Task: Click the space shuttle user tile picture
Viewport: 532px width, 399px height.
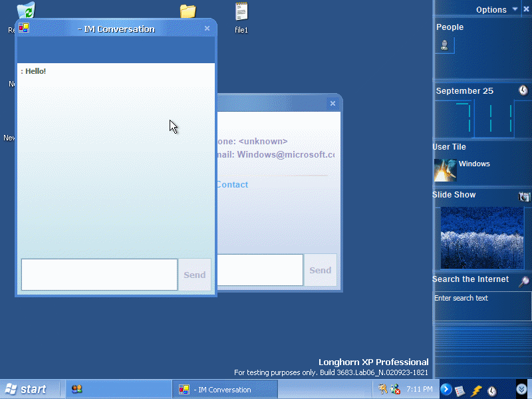Action: 445,170
